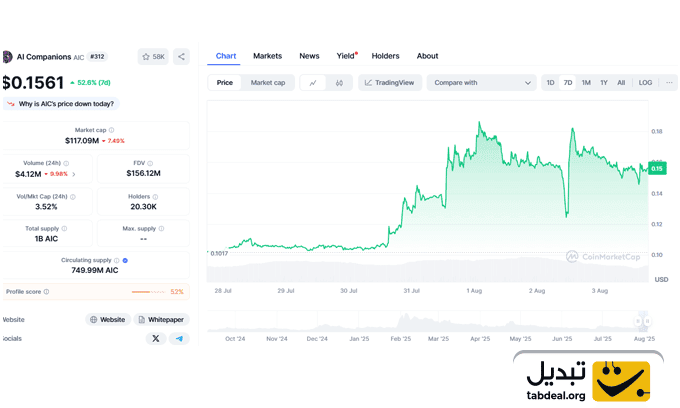Open the Holders tab

click(x=385, y=56)
